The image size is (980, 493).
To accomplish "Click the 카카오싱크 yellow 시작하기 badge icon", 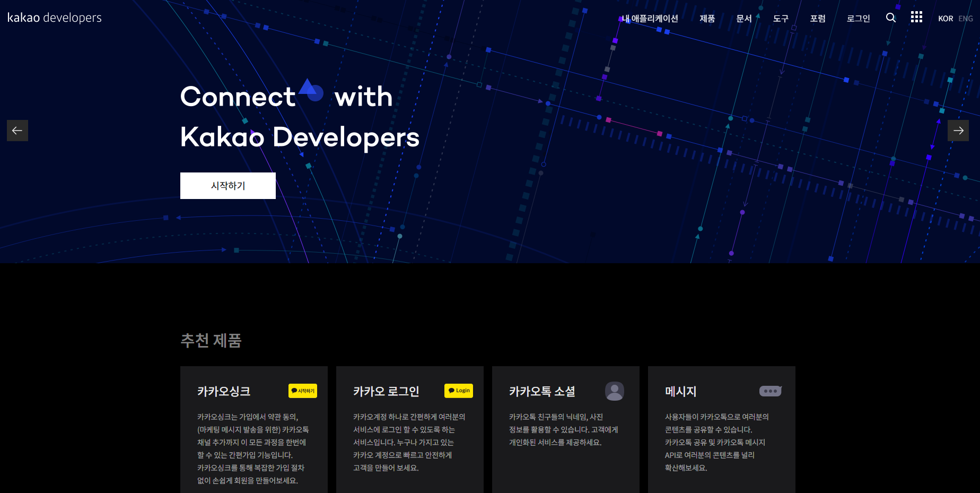I will (303, 391).
